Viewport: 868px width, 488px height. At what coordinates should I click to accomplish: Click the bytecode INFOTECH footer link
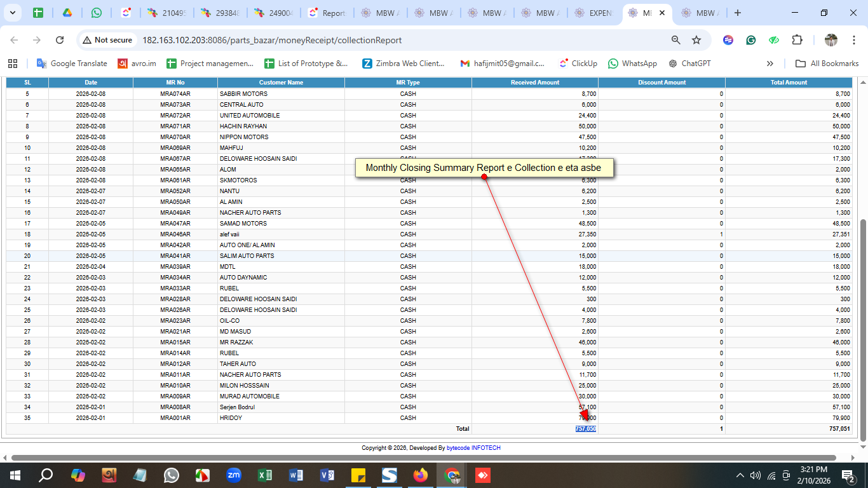pyautogui.click(x=473, y=448)
